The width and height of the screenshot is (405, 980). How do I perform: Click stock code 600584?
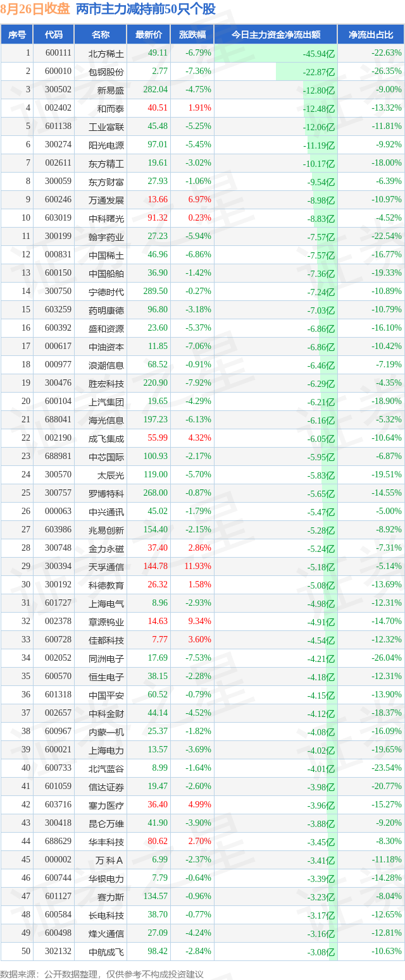[x=58, y=914]
